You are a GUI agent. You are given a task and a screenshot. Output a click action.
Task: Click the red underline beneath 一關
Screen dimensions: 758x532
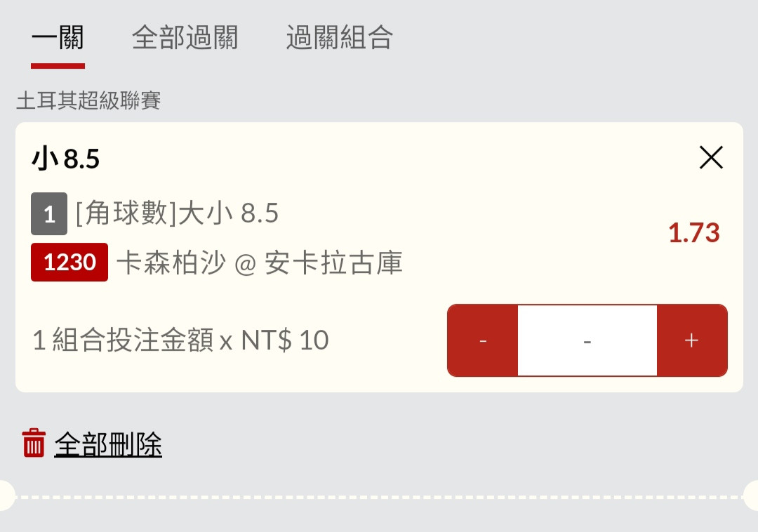pos(58,66)
